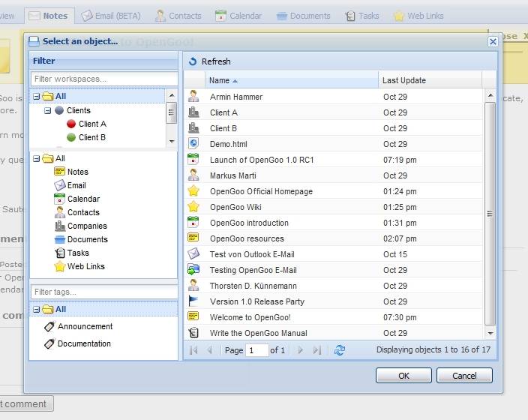Go to first page arrow icon
The height and width of the screenshot is (420, 528).
coord(193,350)
